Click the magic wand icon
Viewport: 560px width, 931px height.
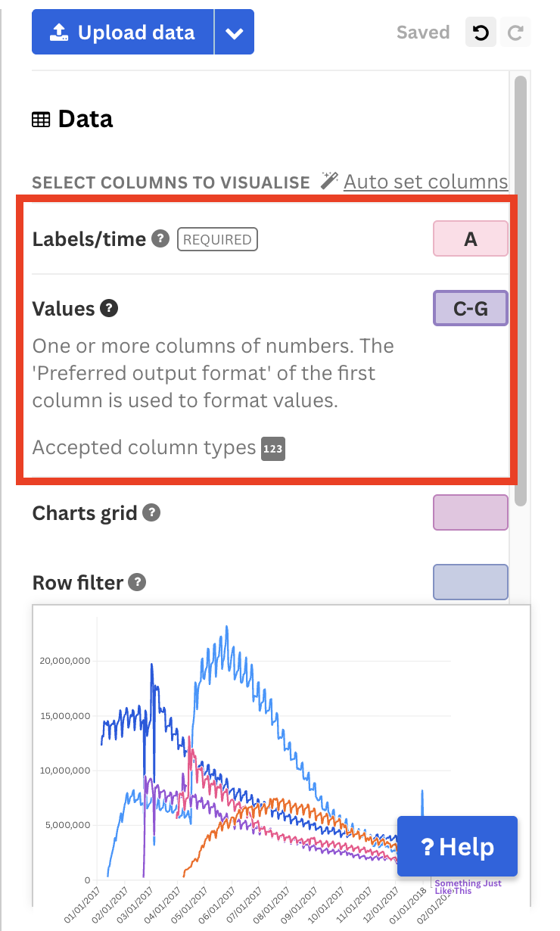pos(328,180)
